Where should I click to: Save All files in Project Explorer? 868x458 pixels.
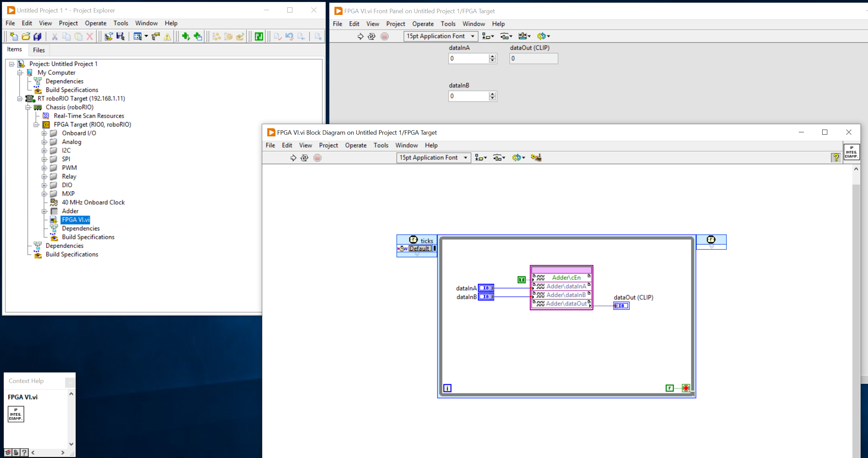[38, 36]
